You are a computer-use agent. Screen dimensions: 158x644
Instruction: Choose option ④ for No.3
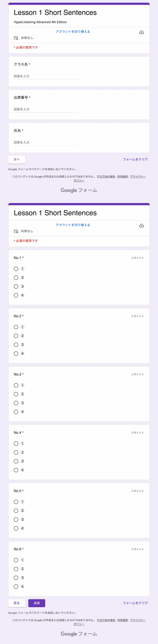click(16, 412)
